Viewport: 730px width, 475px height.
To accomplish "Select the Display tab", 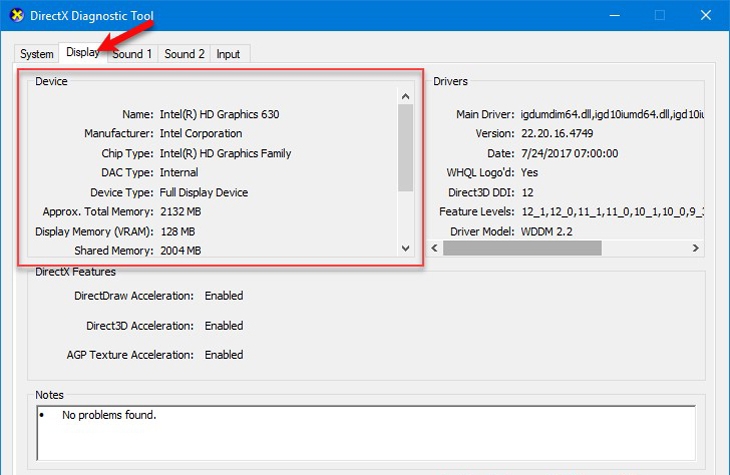I will [x=83, y=52].
